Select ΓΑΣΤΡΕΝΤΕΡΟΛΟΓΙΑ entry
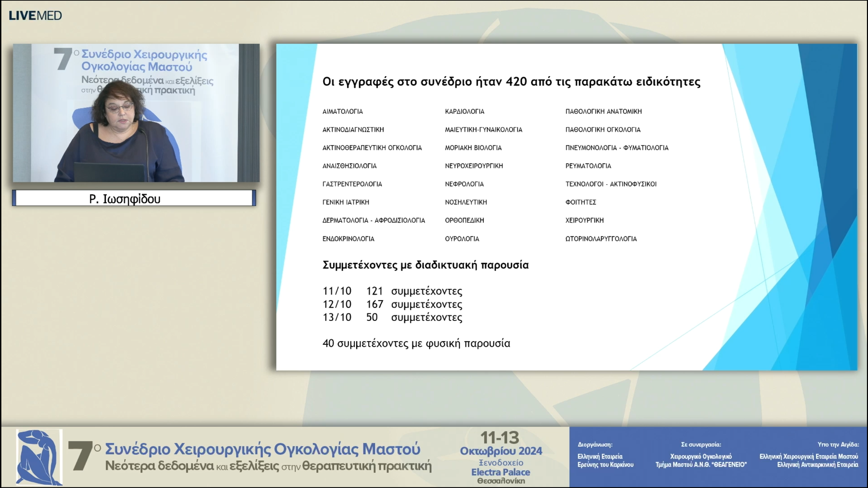868x488 pixels. tap(352, 184)
